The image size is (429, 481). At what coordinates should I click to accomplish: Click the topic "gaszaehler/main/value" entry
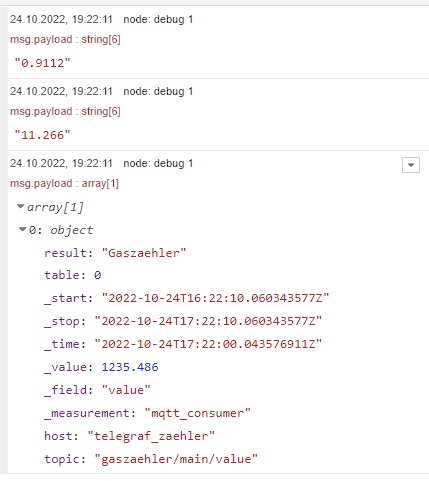(151, 459)
